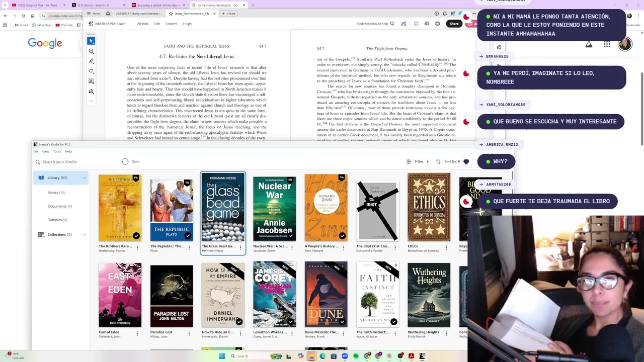The width and height of the screenshot is (644, 362).
Task: Open the Filter options in Kindle
Action: tap(418, 161)
